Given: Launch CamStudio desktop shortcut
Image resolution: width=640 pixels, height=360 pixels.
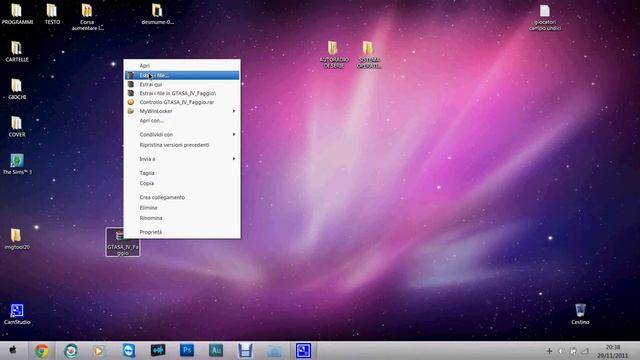Looking at the screenshot, I should click(17, 314).
